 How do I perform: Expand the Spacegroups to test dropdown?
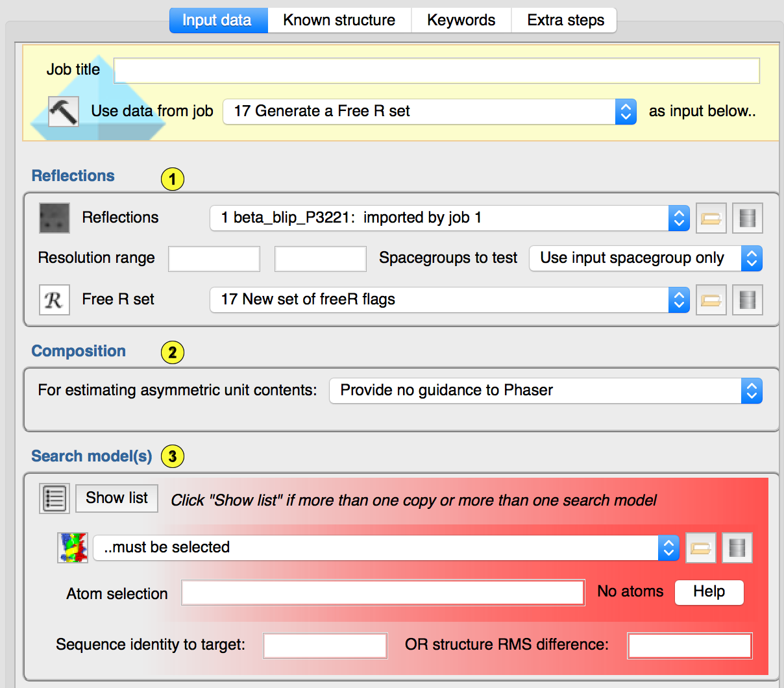click(645, 258)
